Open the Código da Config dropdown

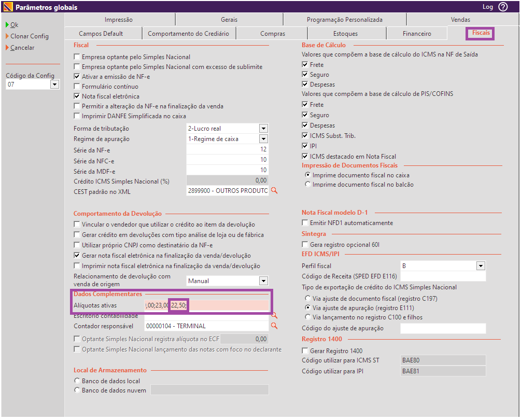(x=55, y=85)
